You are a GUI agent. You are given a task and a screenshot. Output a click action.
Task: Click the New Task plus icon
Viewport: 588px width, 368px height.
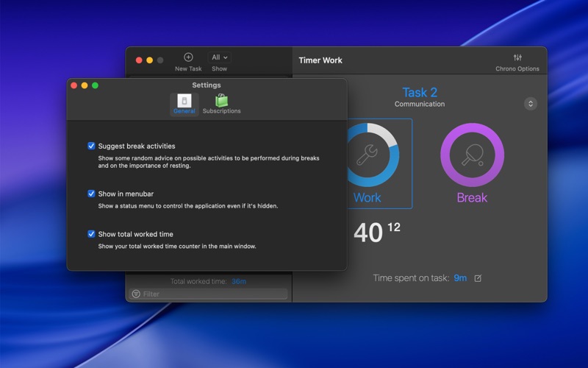188,57
